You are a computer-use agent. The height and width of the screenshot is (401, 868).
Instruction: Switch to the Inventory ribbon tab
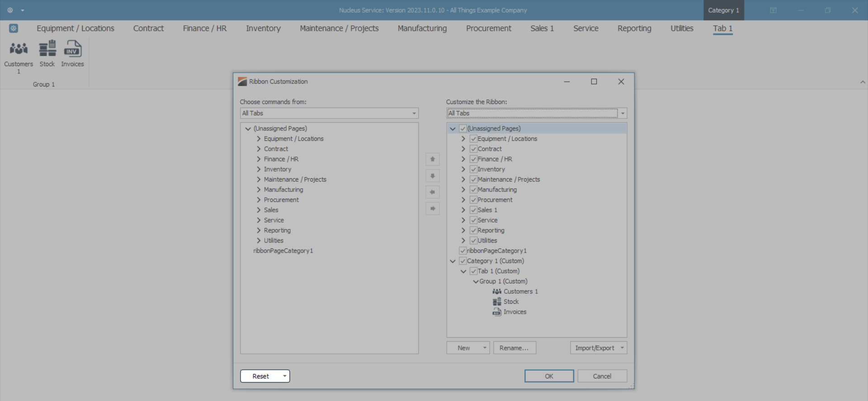click(263, 29)
